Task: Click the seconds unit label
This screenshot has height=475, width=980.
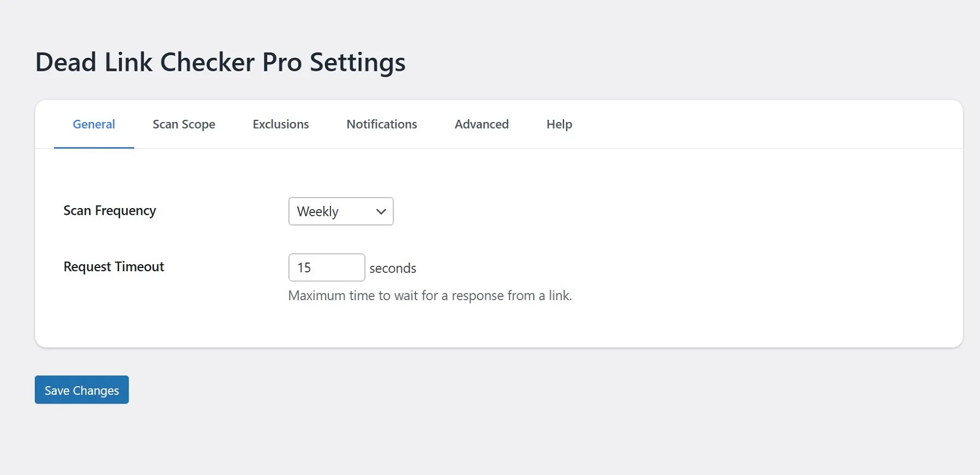Action: (x=393, y=268)
